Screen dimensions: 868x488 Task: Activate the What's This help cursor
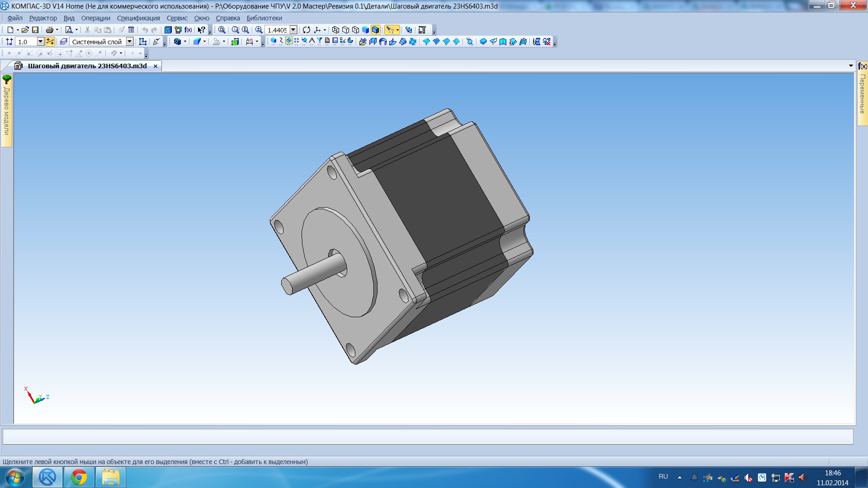(x=201, y=30)
